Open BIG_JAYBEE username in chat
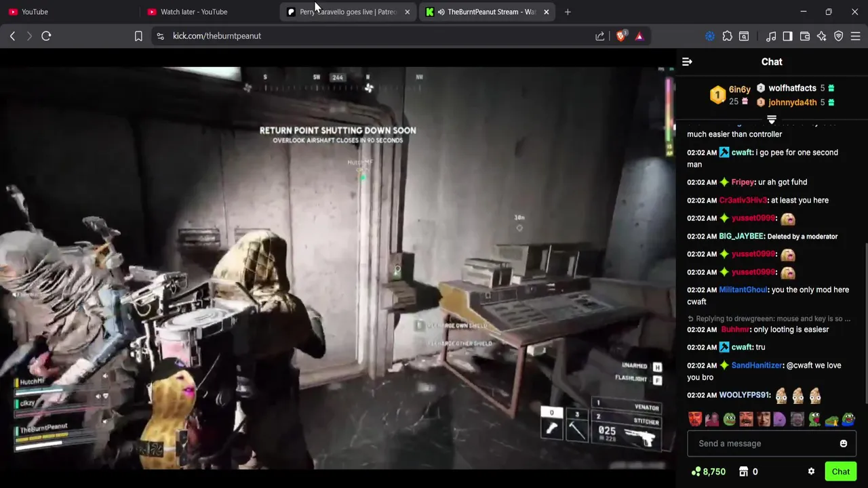 click(742, 237)
